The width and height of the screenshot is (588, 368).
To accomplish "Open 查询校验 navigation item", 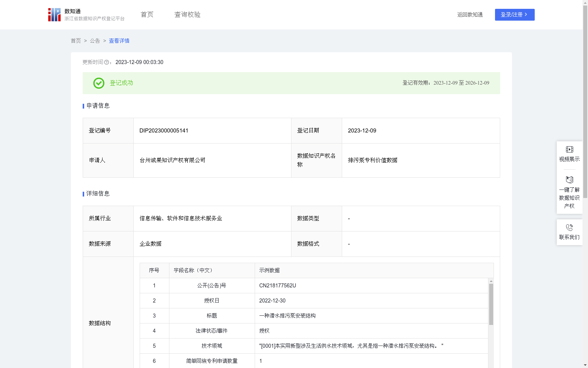I will pyautogui.click(x=187, y=15).
